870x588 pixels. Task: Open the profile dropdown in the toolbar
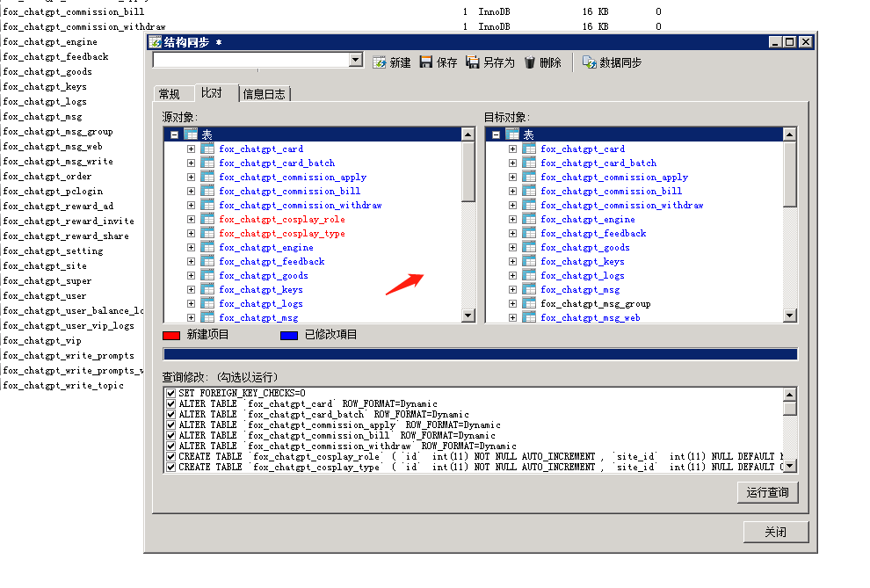click(355, 60)
